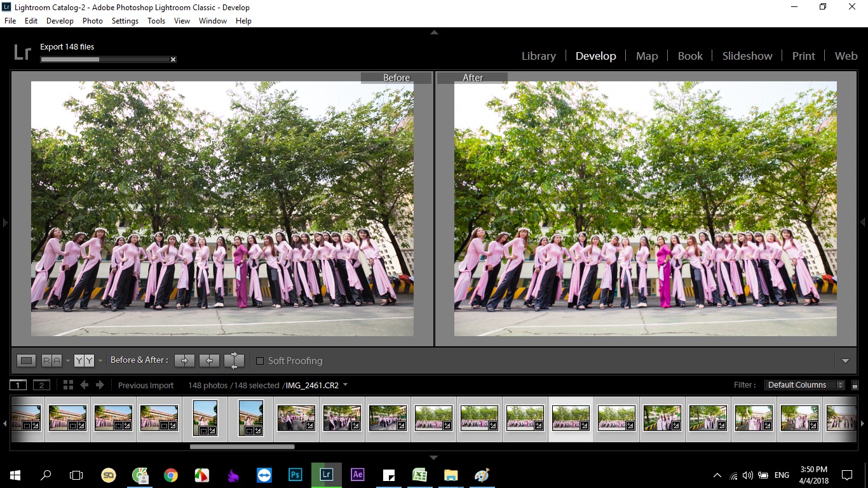The image size is (868, 488).
Task: Switch to the Web module
Action: 846,56
